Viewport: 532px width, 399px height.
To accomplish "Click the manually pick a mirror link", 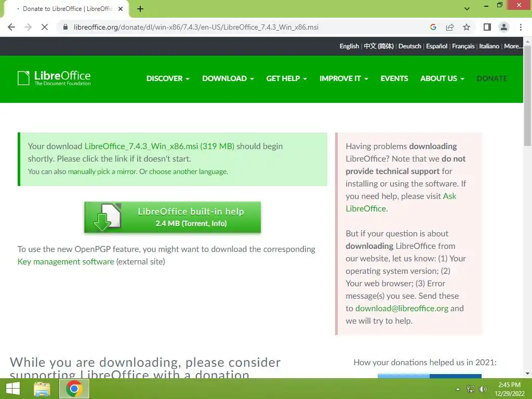I will click(102, 171).
